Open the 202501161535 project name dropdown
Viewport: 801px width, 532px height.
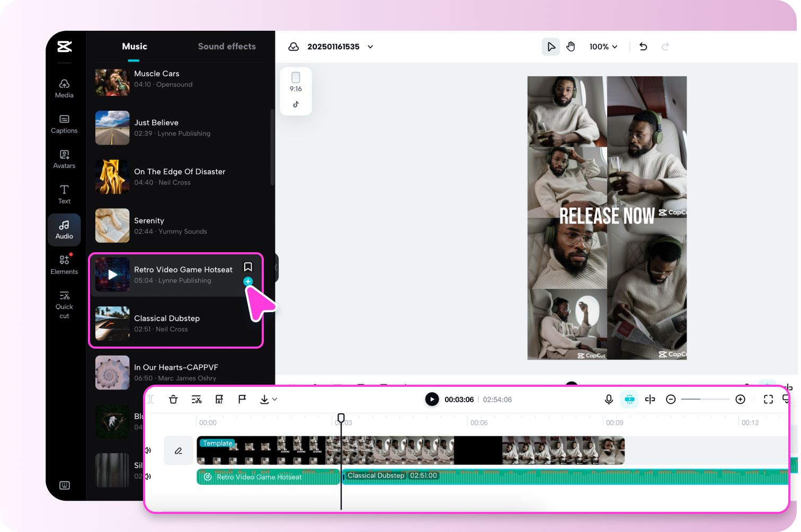pyautogui.click(x=370, y=47)
